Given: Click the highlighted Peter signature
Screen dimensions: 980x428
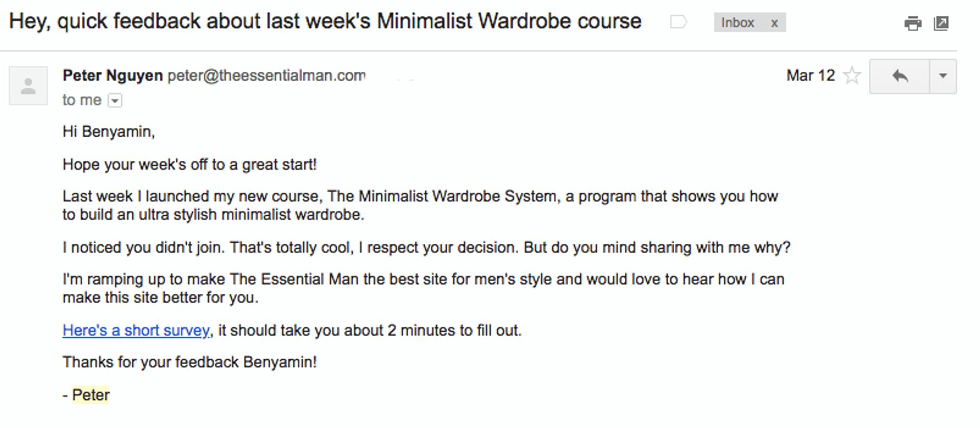Looking at the screenshot, I should [91, 395].
